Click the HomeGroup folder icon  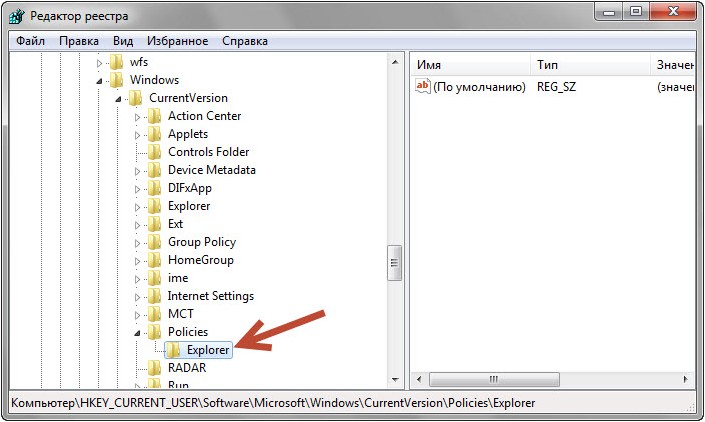[155, 260]
